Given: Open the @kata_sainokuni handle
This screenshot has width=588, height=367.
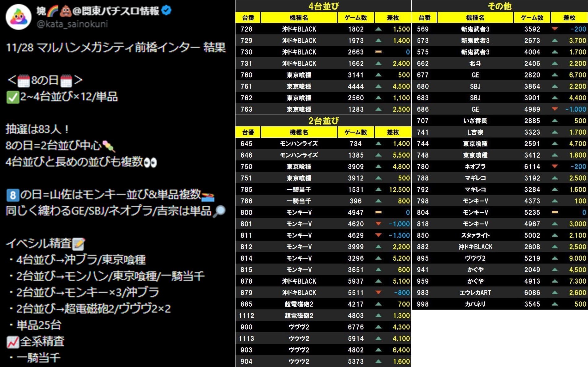Looking at the screenshot, I should (x=72, y=24).
